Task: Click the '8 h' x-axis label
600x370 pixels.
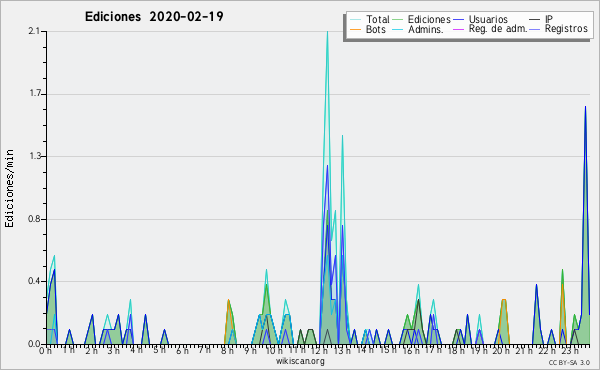Action: coord(227,351)
